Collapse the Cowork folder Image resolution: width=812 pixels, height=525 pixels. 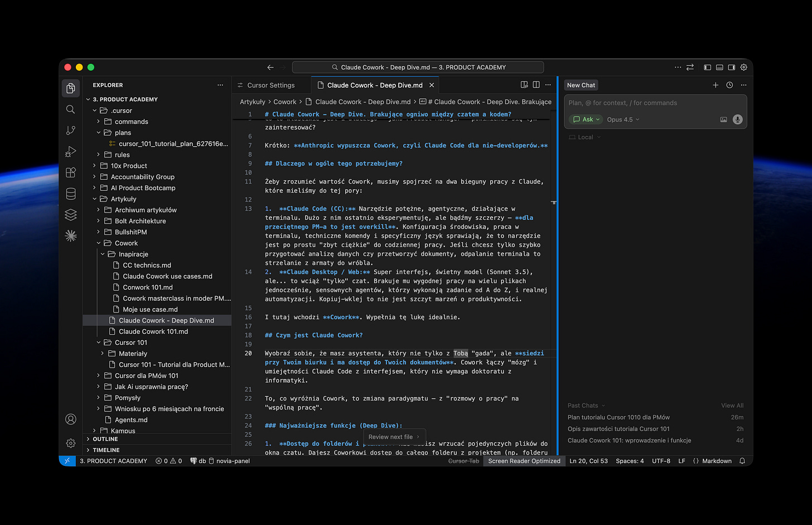point(126,243)
